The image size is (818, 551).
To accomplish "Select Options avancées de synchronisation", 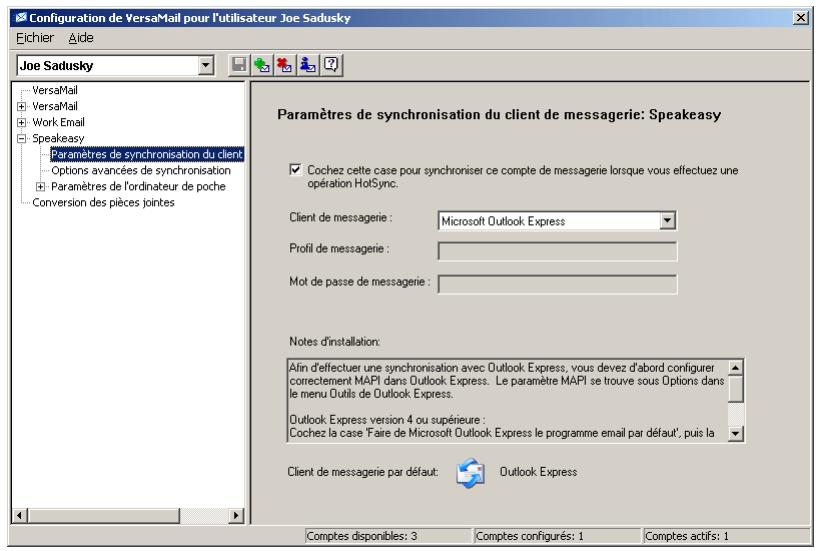I will pyautogui.click(x=141, y=171).
